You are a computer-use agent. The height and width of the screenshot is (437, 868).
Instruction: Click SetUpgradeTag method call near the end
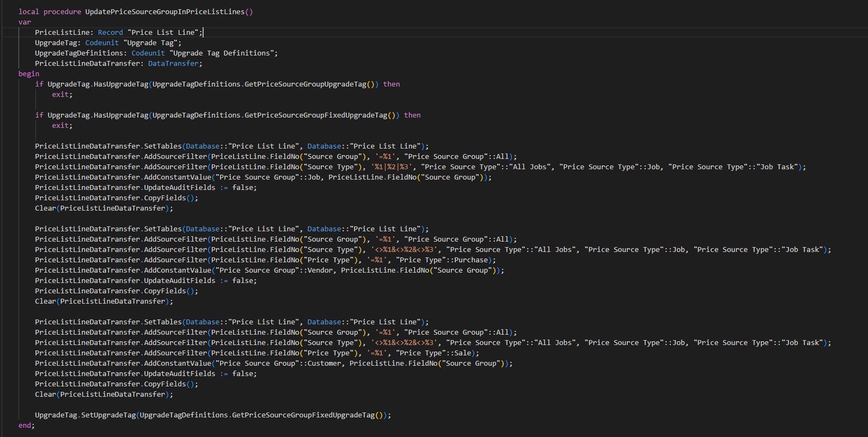[108, 415]
